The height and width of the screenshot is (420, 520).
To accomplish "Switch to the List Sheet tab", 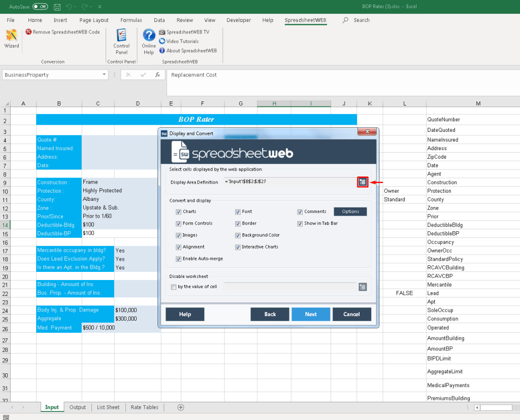I will (x=108, y=407).
